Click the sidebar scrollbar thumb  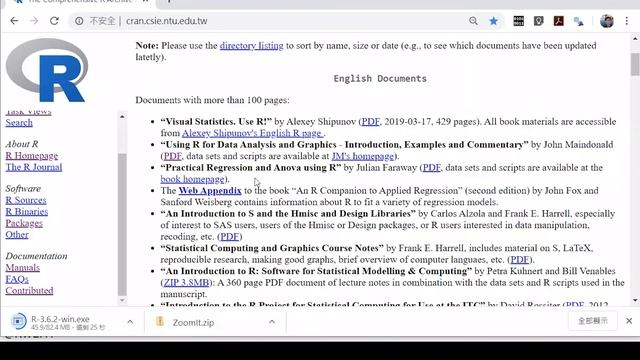click(122, 224)
